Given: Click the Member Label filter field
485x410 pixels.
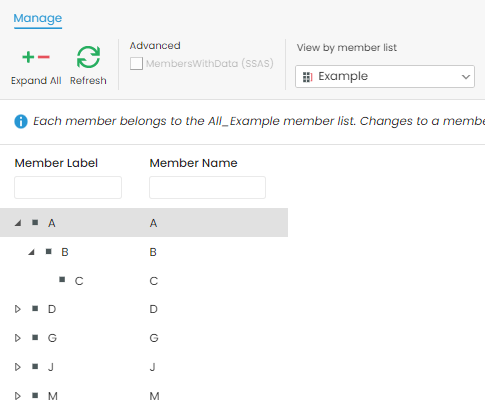Looking at the screenshot, I should [68, 187].
